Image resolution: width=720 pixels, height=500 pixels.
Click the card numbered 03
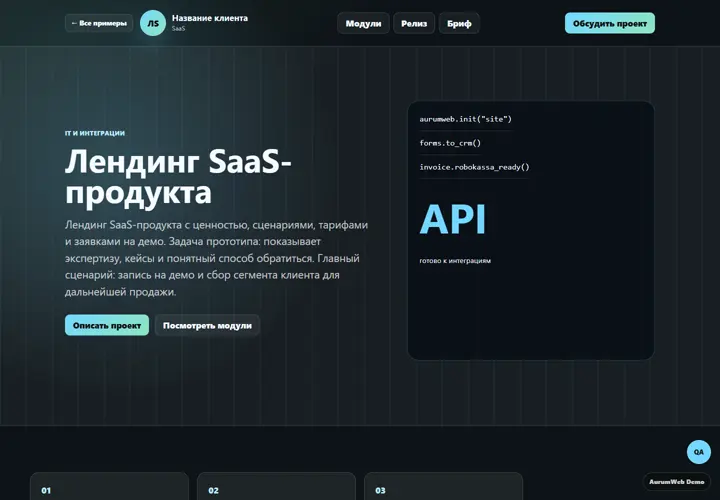(x=444, y=486)
